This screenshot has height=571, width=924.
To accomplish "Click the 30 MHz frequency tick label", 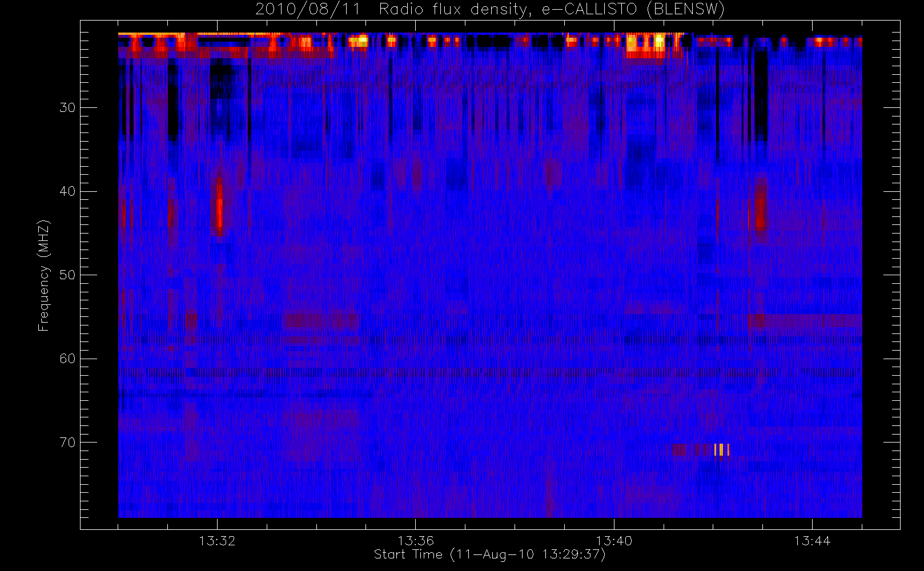I will pyautogui.click(x=67, y=107).
